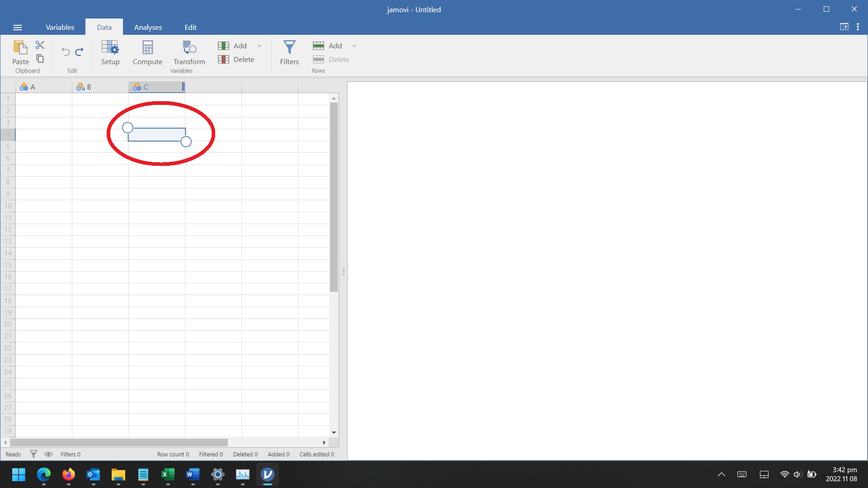This screenshot has height=488, width=868.
Task: Open the Transform variable tool
Action: tap(189, 52)
